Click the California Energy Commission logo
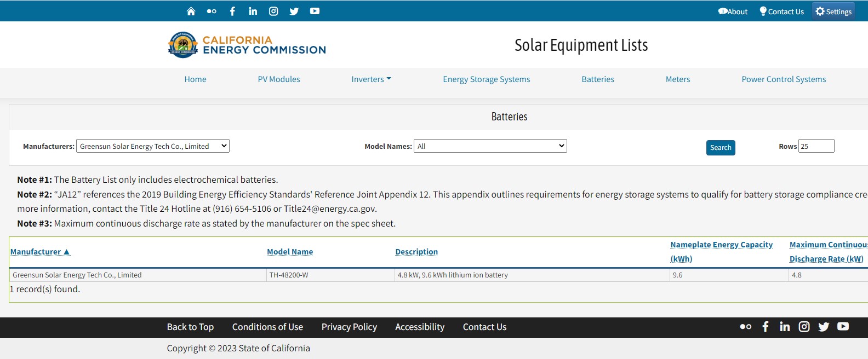The height and width of the screenshot is (359, 868). coord(247,45)
